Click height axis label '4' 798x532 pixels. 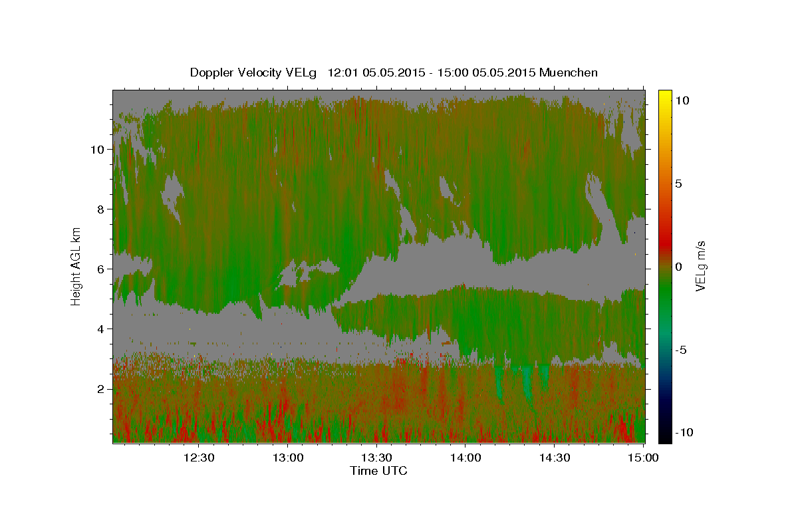[x=101, y=329]
